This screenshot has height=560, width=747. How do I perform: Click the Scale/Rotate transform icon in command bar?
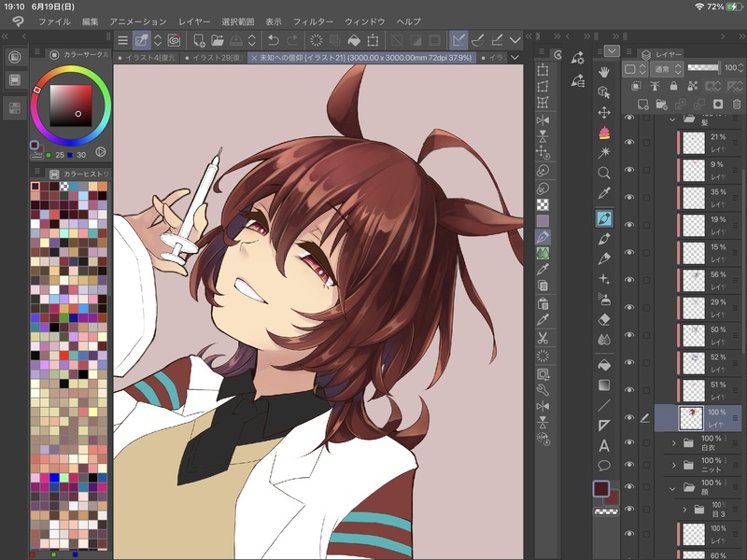click(x=373, y=40)
